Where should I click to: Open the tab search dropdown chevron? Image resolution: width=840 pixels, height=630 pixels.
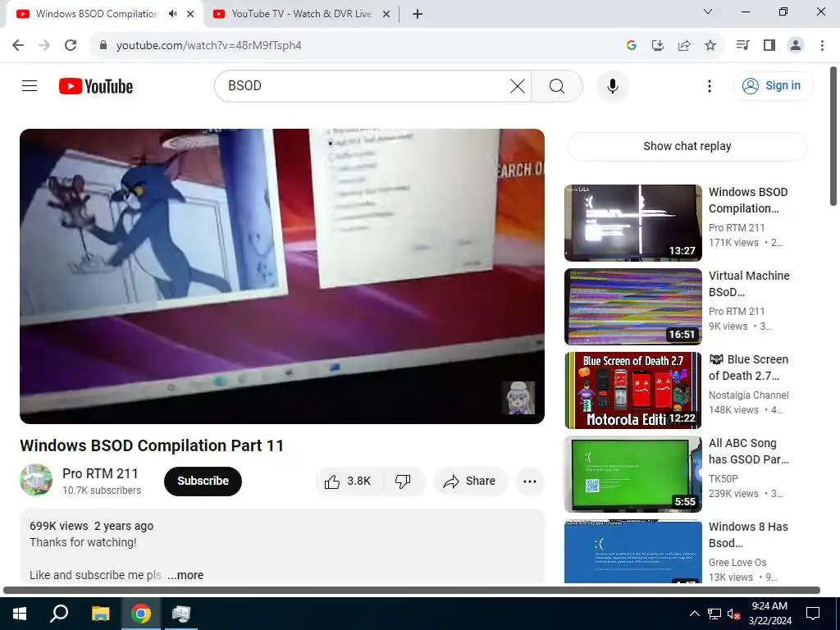[x=708, y=11]
